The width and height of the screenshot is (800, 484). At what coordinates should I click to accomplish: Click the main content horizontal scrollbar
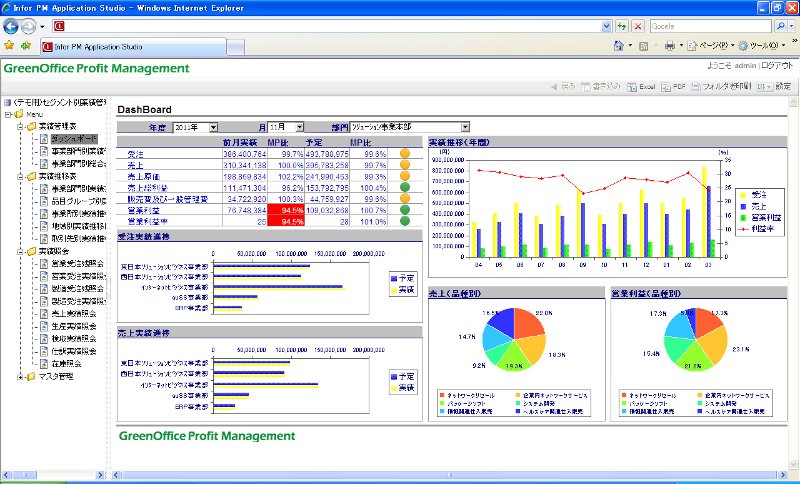tap(449, 475)
